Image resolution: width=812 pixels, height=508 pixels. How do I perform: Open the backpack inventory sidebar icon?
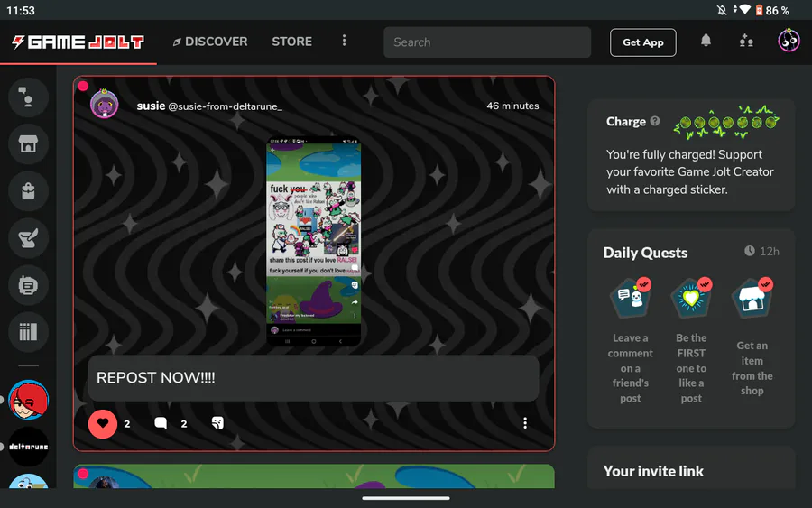pyautogui.click(x=29, y=191)
